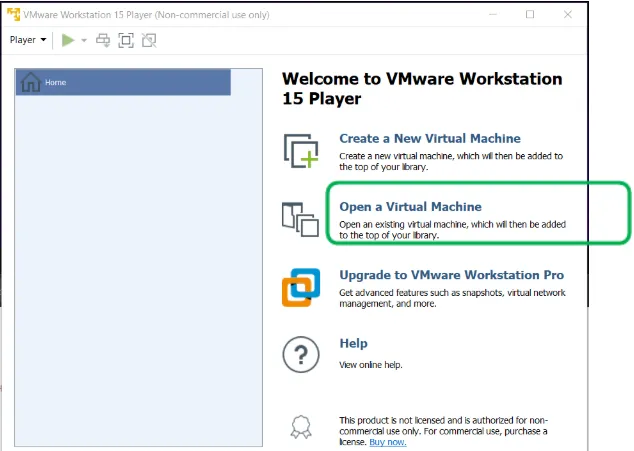The height and width of the screenshot is (451, 634).
Task: Click the Buy now link
Action: (x=388, y=442)
